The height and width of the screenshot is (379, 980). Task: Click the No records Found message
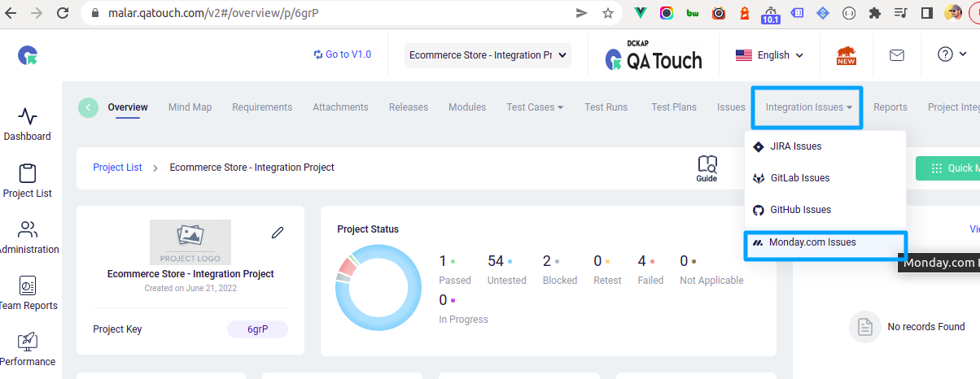(x=926, y=327)
